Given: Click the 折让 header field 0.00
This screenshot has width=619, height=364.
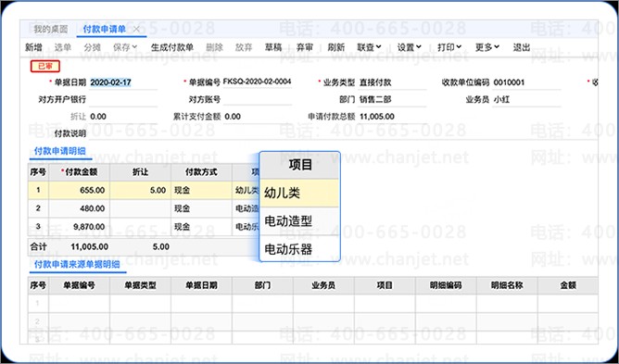Looking at the screenshot, I should [x=123, y=117].
